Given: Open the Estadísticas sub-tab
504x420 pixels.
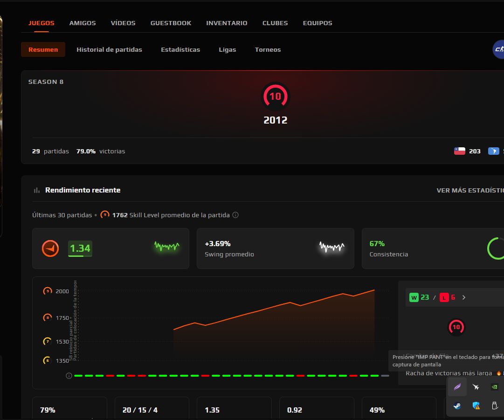Looking at the screenshot, I should [x=180, y=49].
